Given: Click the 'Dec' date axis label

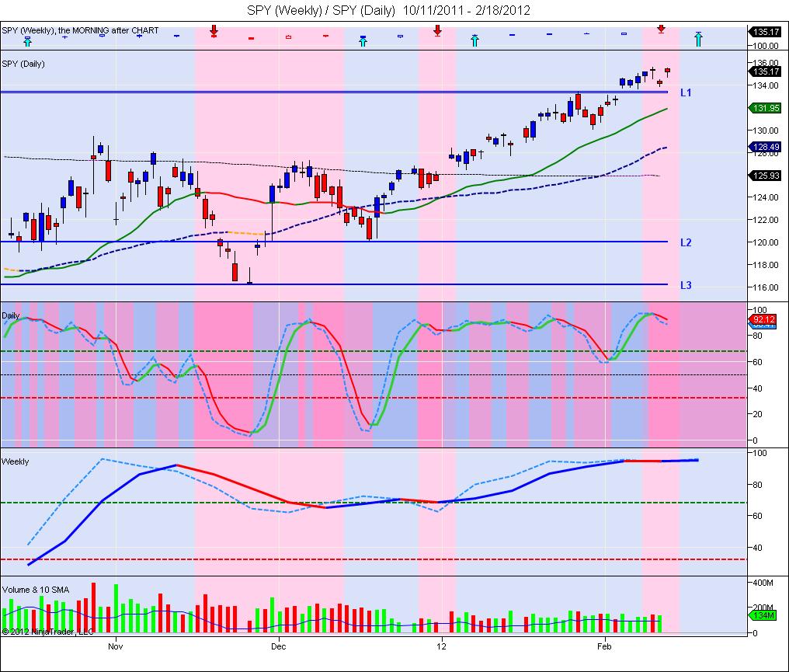Looking at the screenshot, I should 278,646.
